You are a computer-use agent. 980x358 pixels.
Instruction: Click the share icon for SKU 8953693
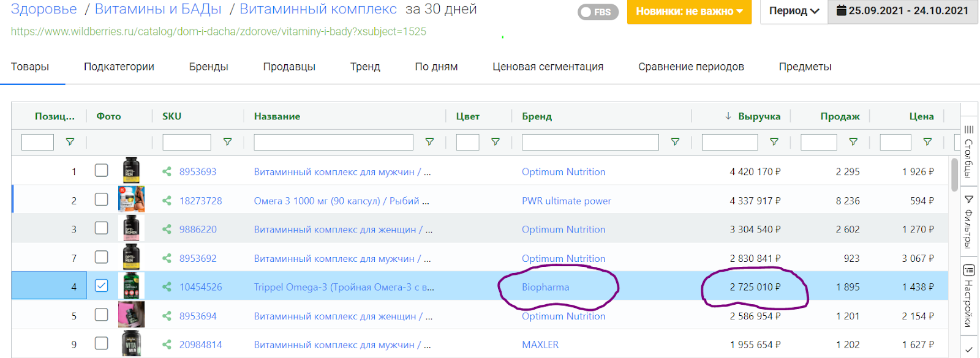click(167, 171)
